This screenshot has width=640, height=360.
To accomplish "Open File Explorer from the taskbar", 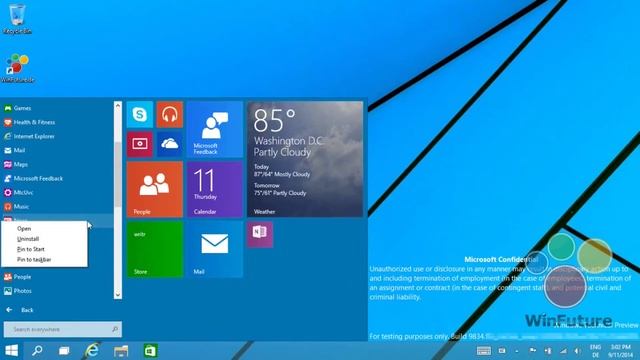I will pos(121,351).
